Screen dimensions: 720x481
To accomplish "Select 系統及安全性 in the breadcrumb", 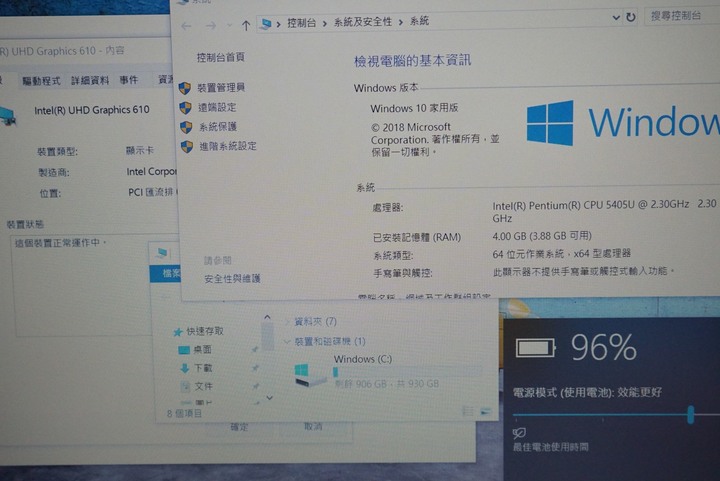I will point(362,22).
